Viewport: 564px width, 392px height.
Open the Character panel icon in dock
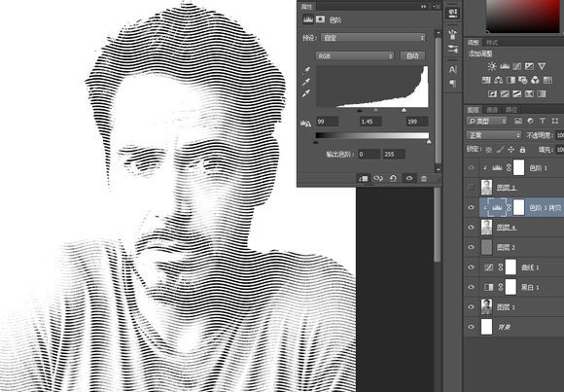point(453,69)
